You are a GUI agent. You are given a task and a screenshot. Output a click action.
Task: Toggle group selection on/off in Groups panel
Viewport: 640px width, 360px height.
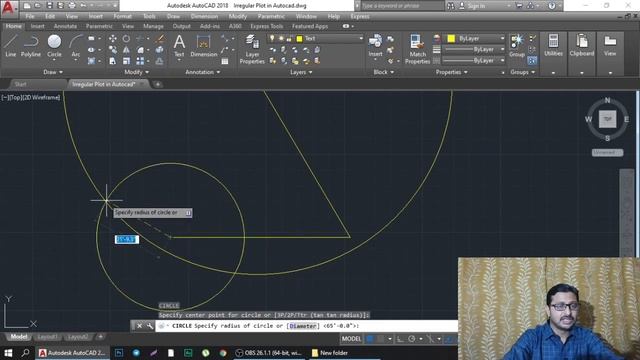pyautogui.click(x=532, y=61)
